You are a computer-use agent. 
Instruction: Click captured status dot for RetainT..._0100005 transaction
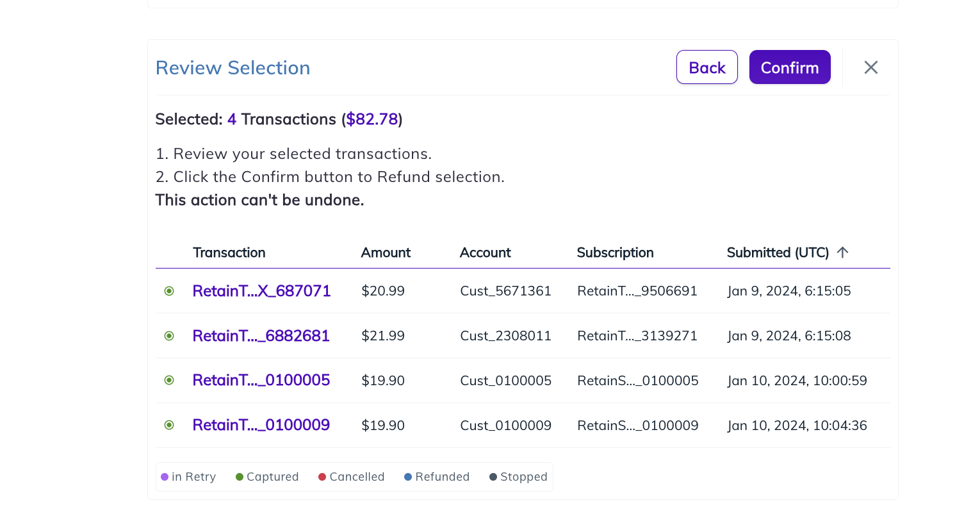coord(169,380)
